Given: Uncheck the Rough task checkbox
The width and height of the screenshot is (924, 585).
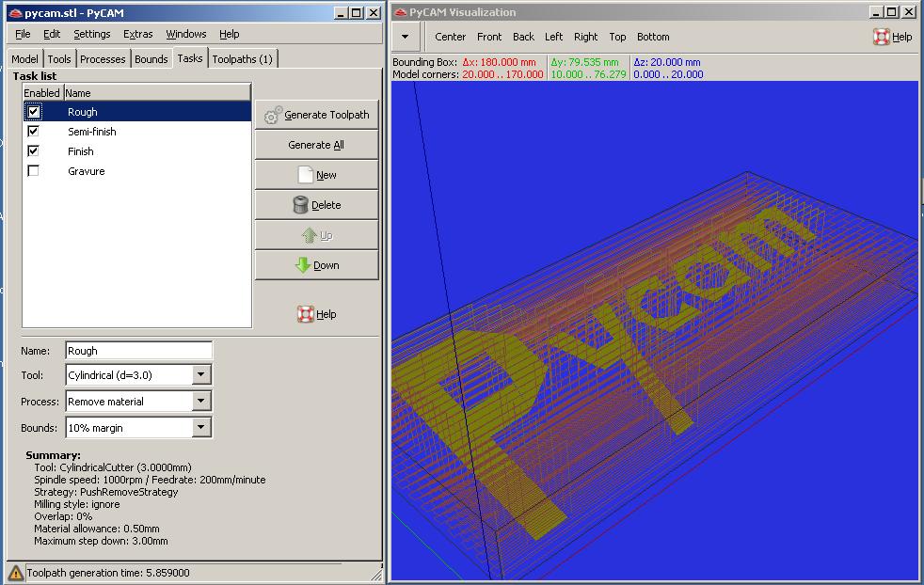Looking at the screenshot, I should pos(34,111).
